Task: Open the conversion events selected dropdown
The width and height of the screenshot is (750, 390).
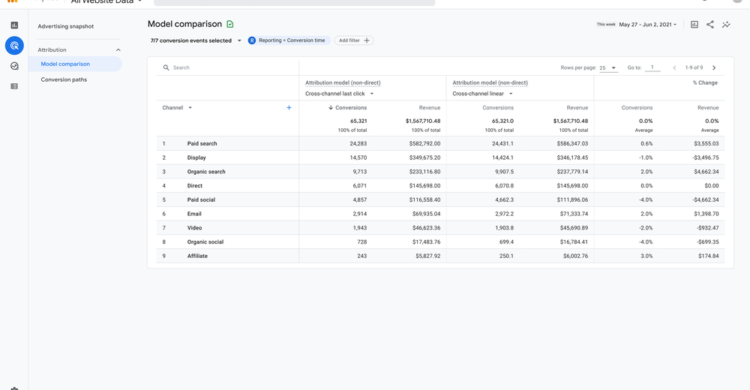Action: [196, 41]
